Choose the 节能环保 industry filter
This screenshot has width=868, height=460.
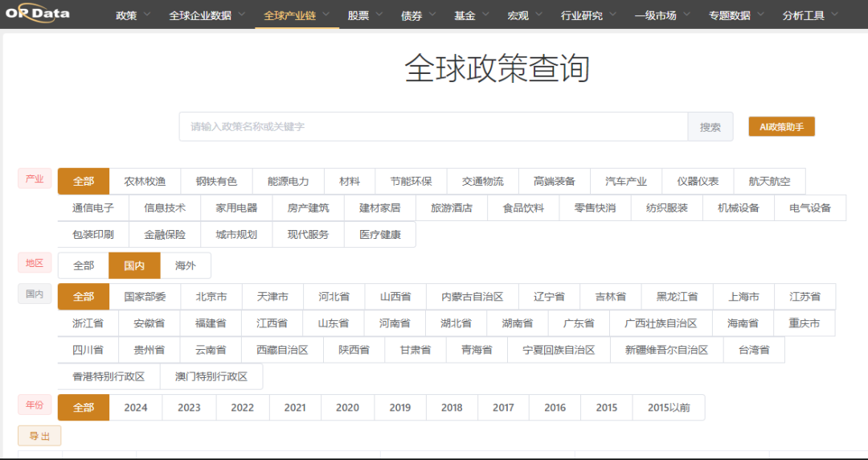(411, 181)
